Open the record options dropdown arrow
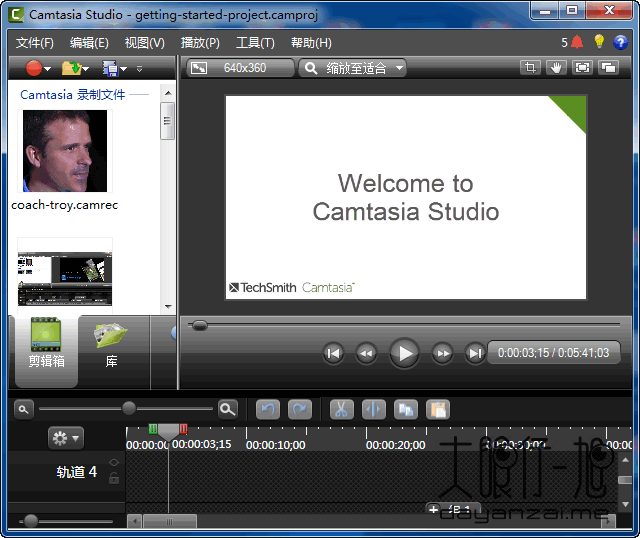The width and height of the screenshot is (640, 538). click(x=47, y=69)
